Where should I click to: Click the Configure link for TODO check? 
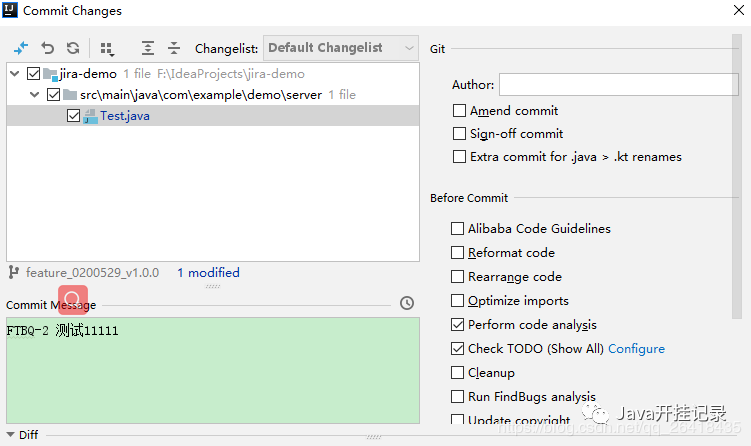[x=636, y=349]
